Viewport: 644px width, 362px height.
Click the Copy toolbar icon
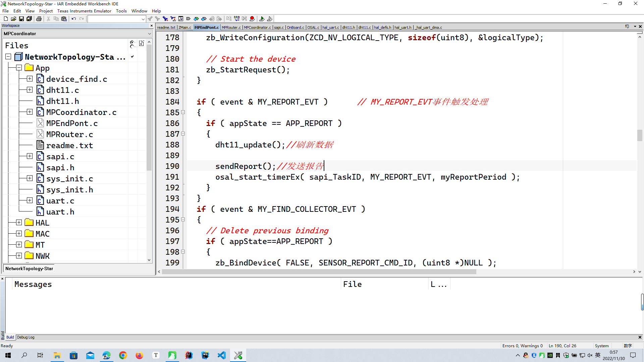[x=56, y=19]
